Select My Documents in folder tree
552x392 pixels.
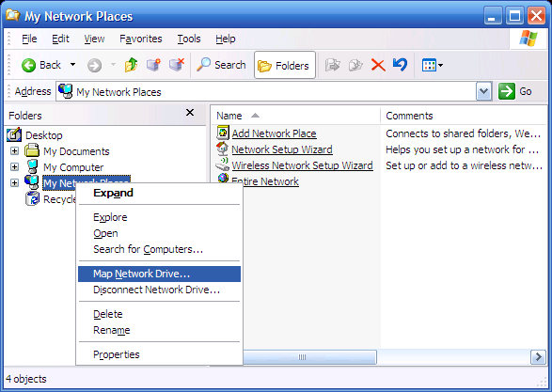[76, 151]
